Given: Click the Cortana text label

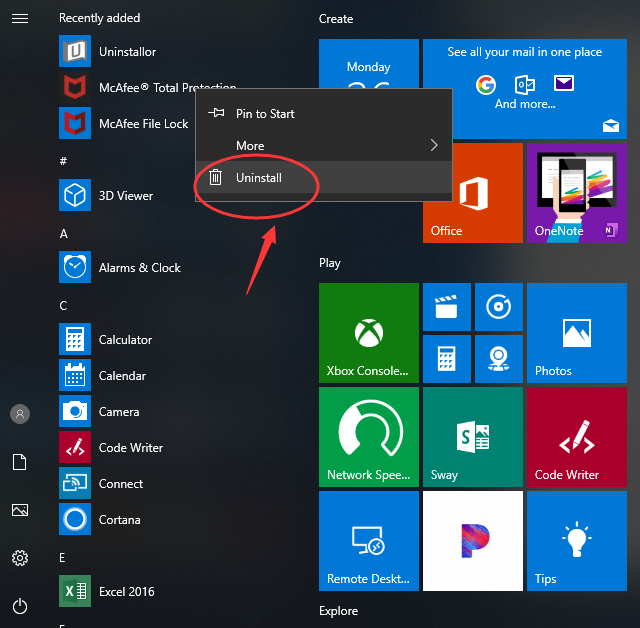Looking at the screenshot, I should click(x=120, y=520).
